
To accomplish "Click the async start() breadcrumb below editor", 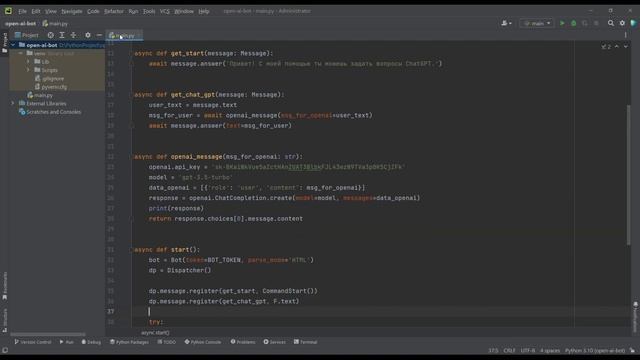I will (x=155, y=333).
